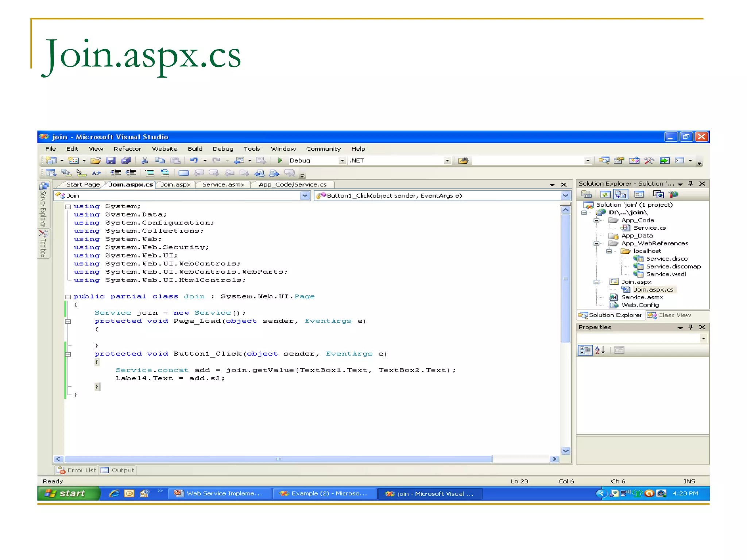Click the Open File folder icon
Image resolution: width=747 pixels, height=560 pixels.
[96, 160]
